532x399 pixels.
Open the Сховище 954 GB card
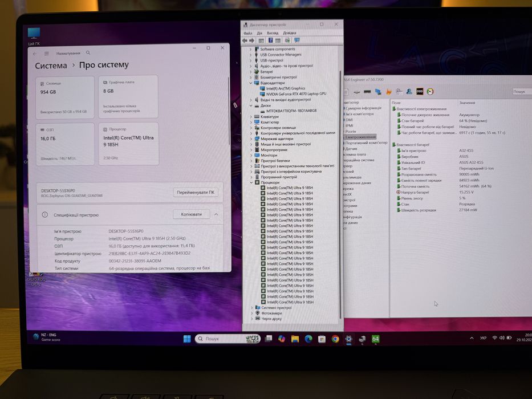point(65,97)
